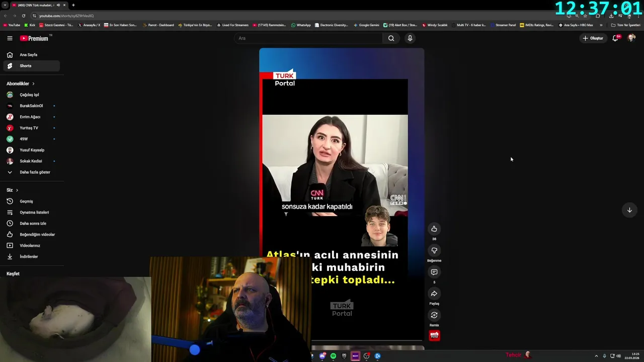Open 49W channel subscription
The image size is (644, 362).
coord(32,139)
